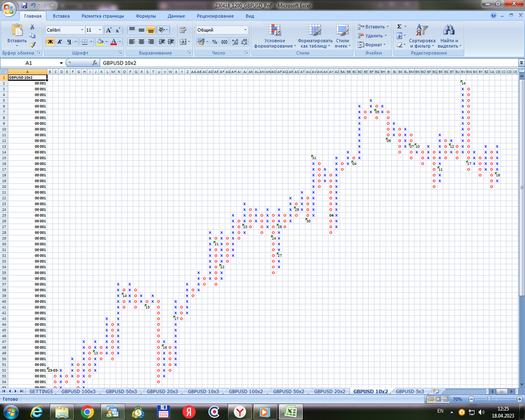The image size is (525, 420).
Task: Click the AutoSum sigma icon
Action: 399,27
